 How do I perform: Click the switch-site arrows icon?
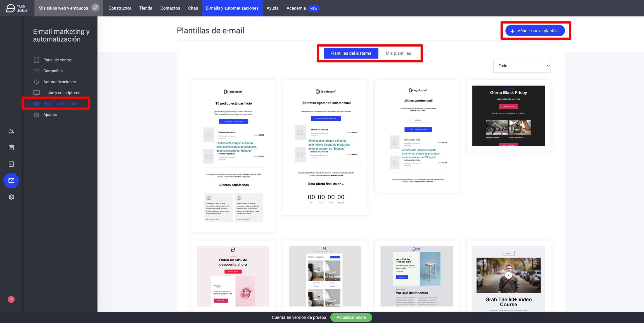point(95,8)
